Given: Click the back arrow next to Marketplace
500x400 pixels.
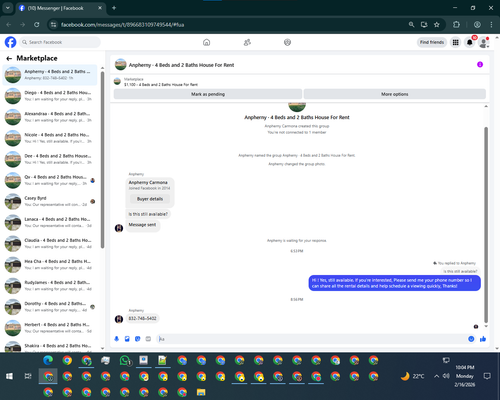Looking at the screenshot, I should click(x=9, y=59).
